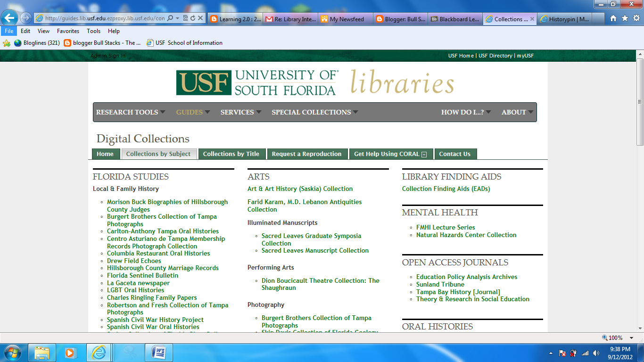The image size is (644, 362).
Task: Switch to the Collections by Title tab
Action: 231,154
